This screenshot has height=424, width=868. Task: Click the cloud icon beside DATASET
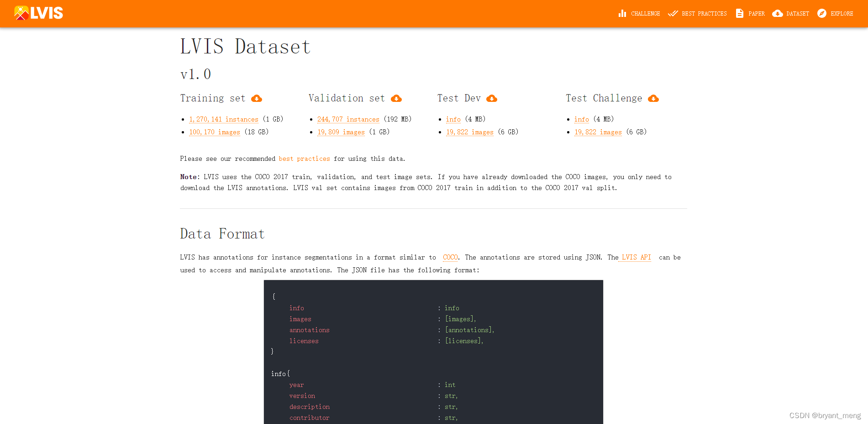point(777,13)
